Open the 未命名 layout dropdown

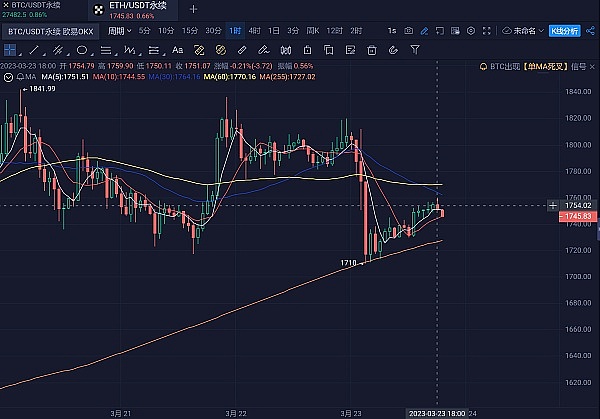point(523,31)
